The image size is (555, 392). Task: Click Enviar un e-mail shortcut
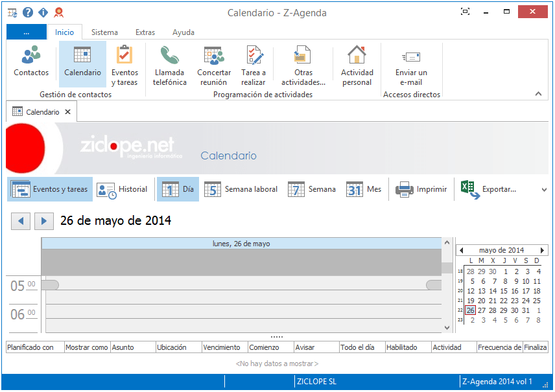(411, 65)
